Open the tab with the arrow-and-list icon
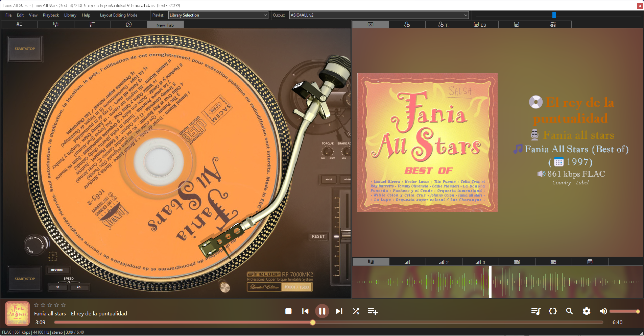Screen dimensions: 644x336 click(553, 25)
